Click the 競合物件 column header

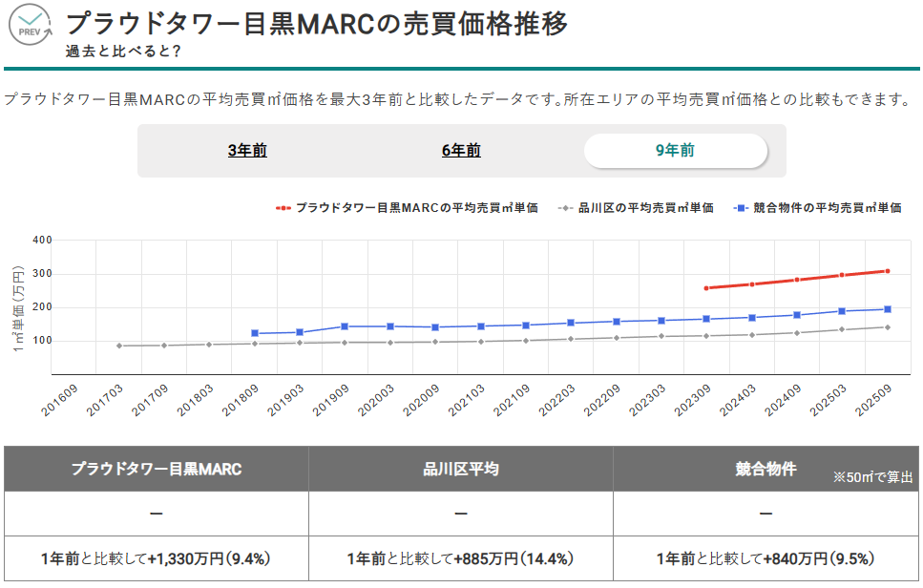click(766, 469)
